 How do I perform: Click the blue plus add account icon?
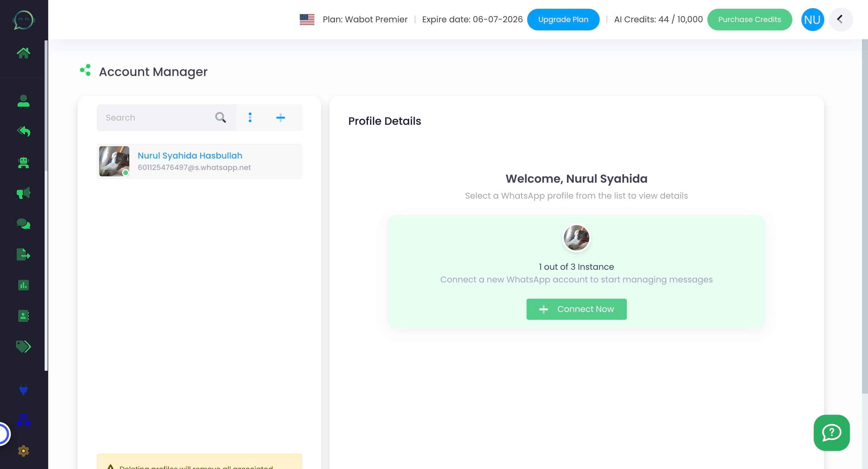click(x=280, y=118)
